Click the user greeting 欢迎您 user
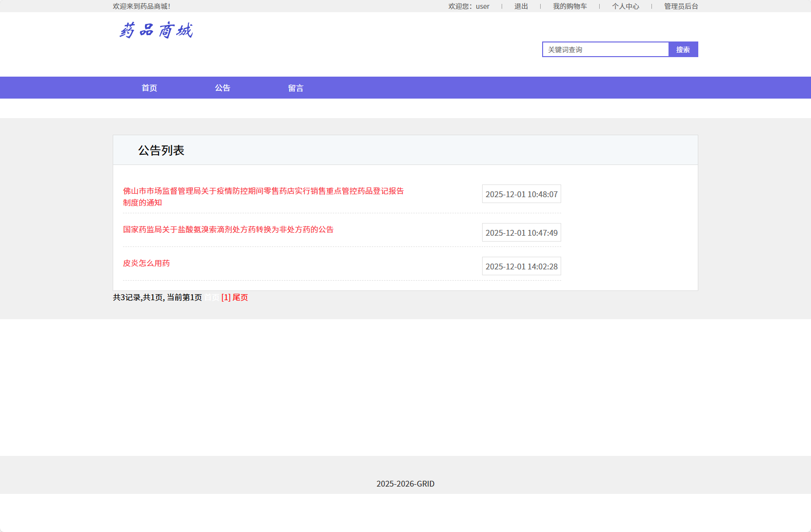811x532 pixels. [x=469, y=6]
